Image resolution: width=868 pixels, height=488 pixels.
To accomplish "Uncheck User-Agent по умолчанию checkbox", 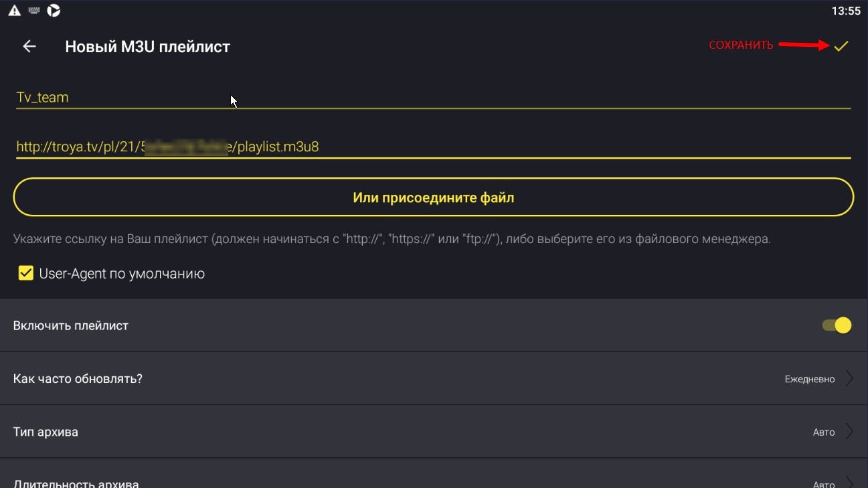I will [x=26, y=273].
